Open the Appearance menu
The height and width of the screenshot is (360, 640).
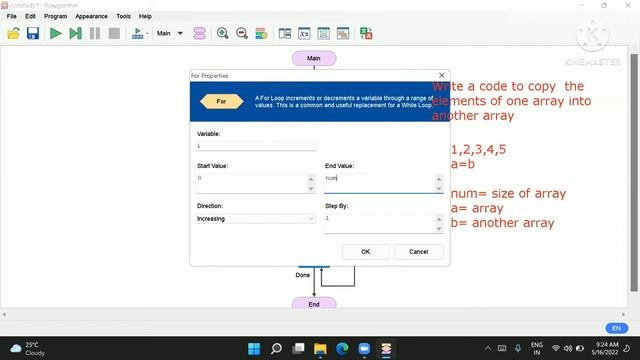pos(91,16)
